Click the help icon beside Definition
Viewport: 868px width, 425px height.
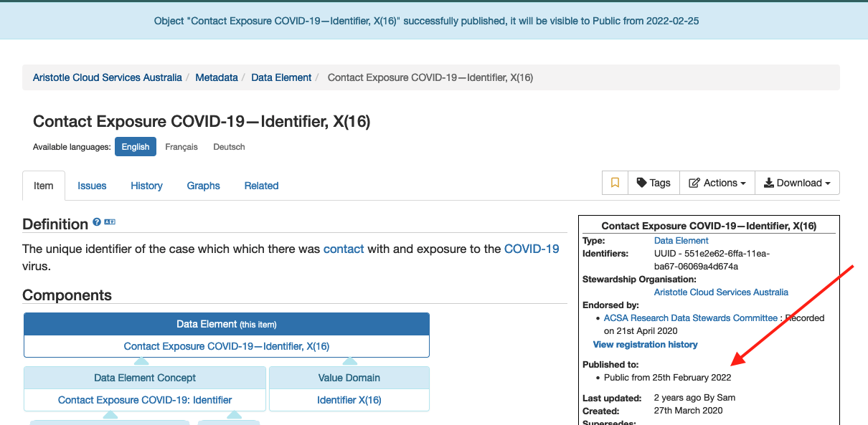coord(97,223)
